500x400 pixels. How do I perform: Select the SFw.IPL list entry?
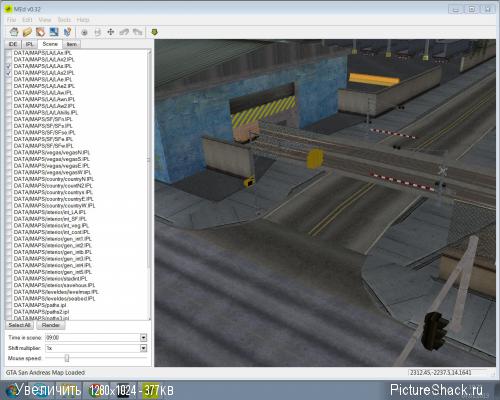coord(43,146)
